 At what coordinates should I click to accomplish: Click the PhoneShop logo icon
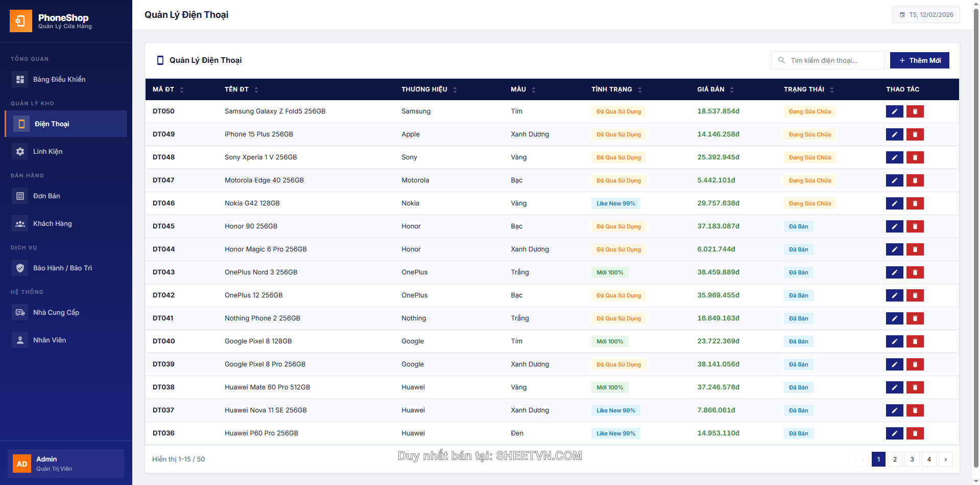pos(20,21)
